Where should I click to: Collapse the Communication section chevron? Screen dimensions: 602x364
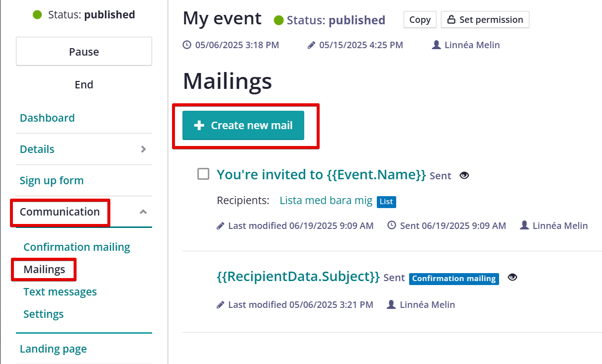pyautogui.click(x=143, y=212)
